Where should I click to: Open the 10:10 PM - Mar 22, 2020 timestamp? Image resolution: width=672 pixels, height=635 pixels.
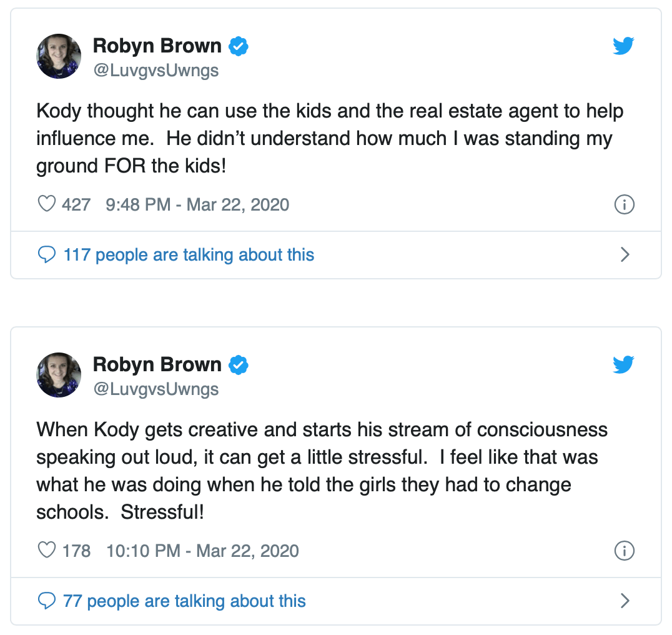202,551
